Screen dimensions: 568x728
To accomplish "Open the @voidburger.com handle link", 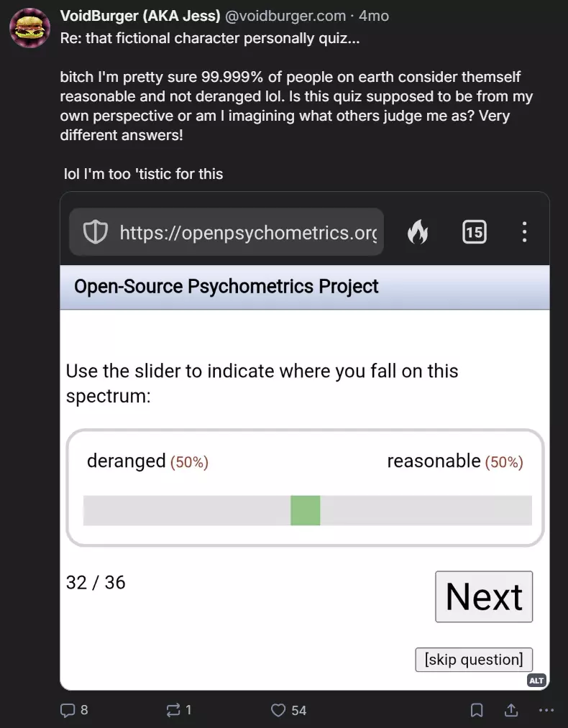I will 285,16.
